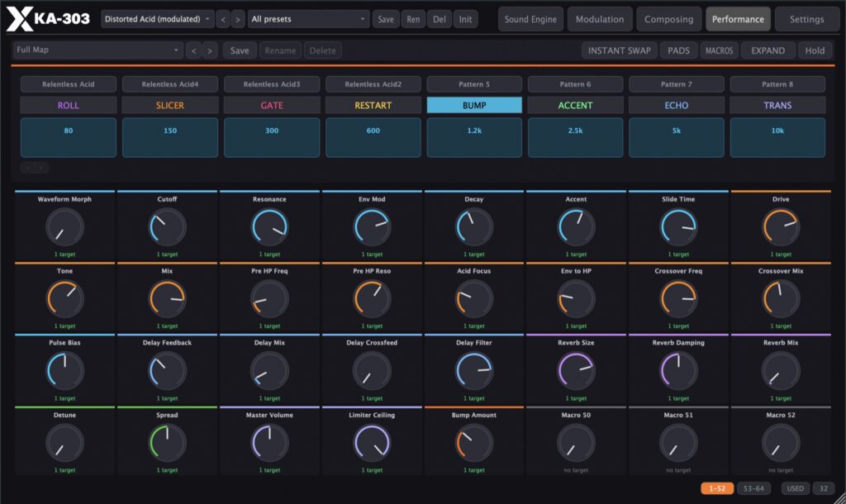Switch to the Modulation tab

click(x=600, y=20)
